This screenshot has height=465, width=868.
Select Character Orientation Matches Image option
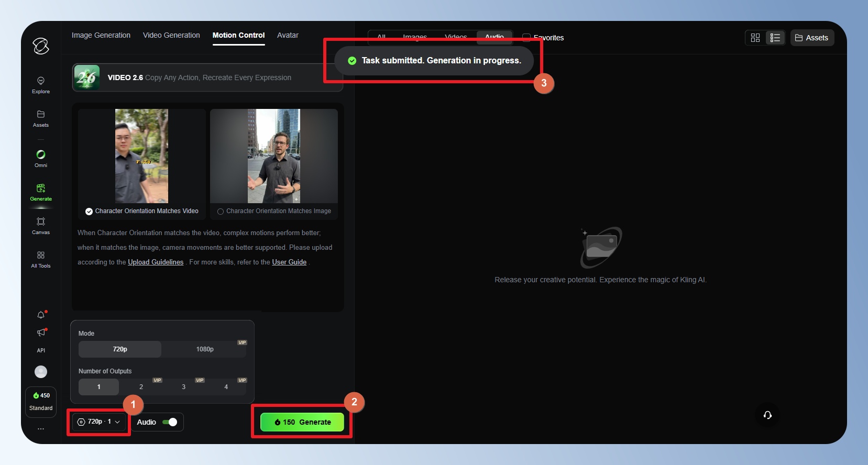point(221,212)
